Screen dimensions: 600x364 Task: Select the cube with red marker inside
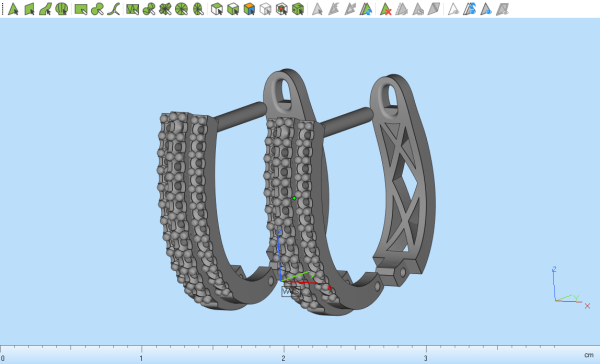(281, 9)
